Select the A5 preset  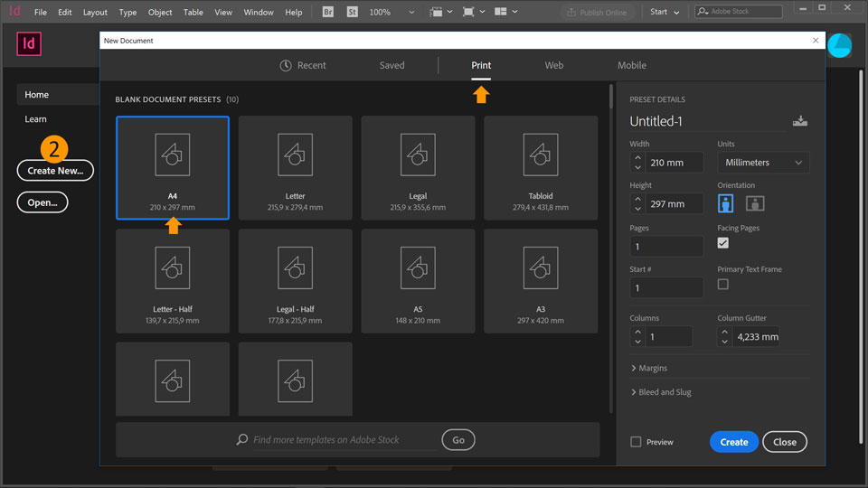click(418, 281)
